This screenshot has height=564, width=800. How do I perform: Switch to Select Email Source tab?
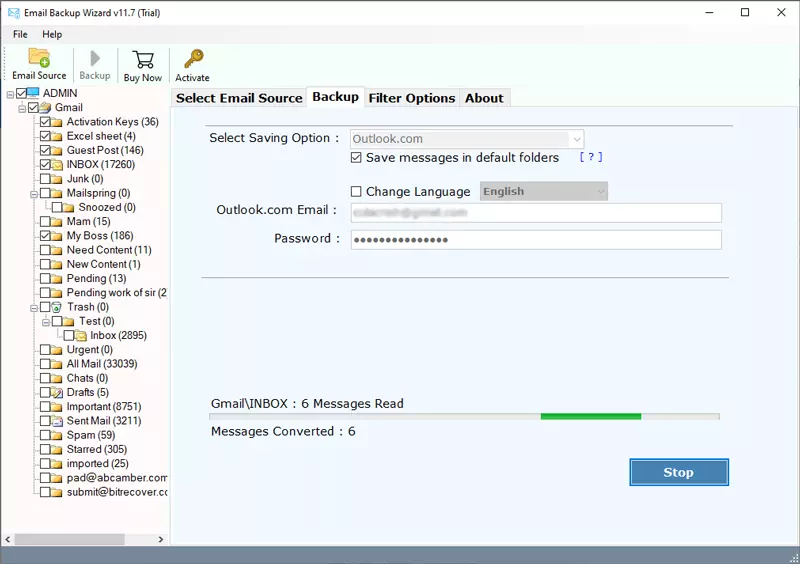pyautogui.click(x=239, y=98)
